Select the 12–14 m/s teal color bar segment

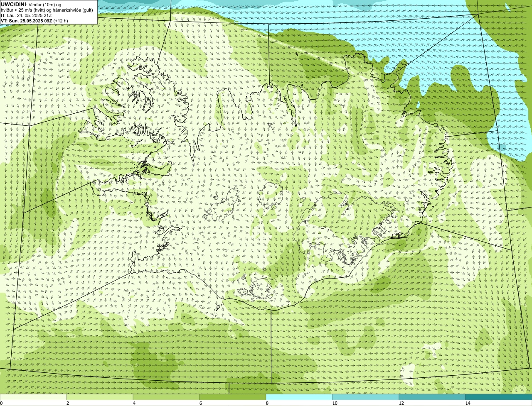click(432, 397)
